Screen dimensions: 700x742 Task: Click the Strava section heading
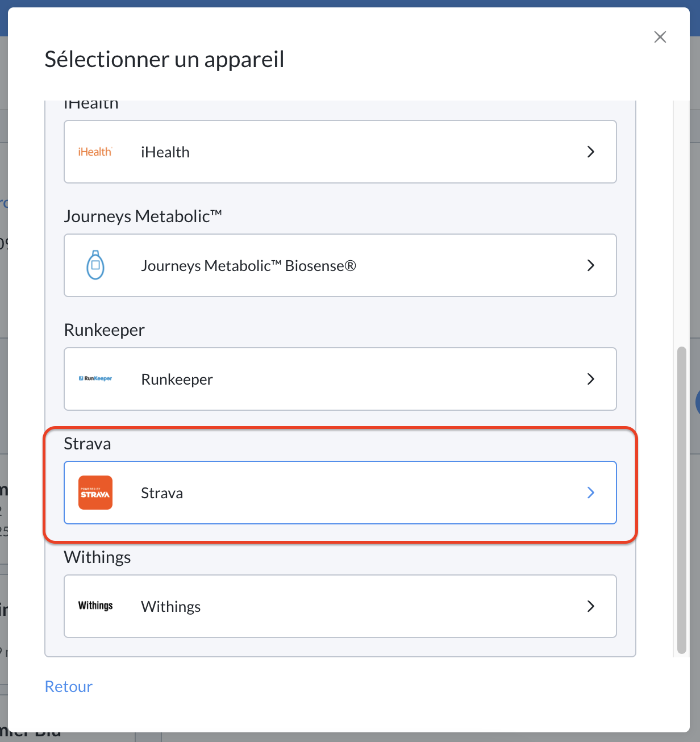point(88,444)
